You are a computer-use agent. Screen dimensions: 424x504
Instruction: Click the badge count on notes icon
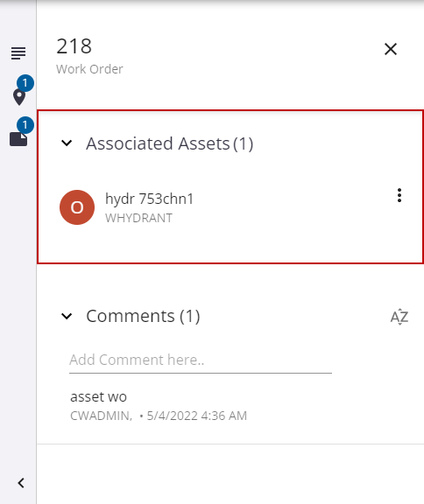coord(25,125)
